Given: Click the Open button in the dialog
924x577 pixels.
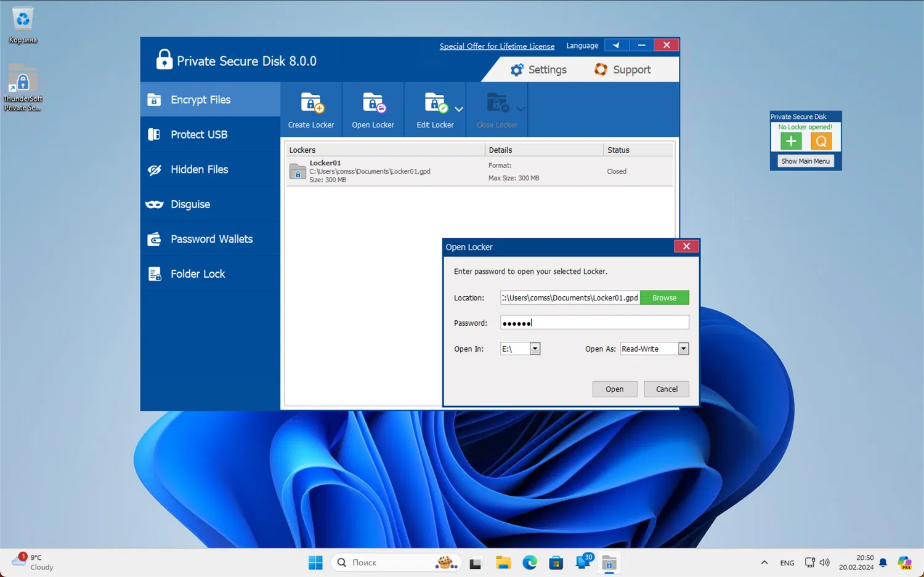Looking at the screenshot, I should point(614,389).
